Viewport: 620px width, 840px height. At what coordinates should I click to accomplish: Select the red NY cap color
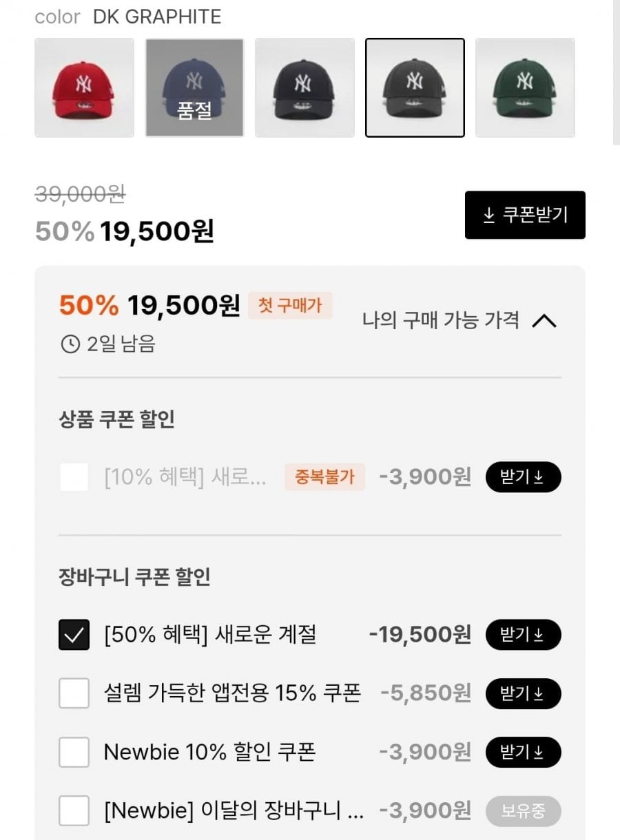pos(84,87)
